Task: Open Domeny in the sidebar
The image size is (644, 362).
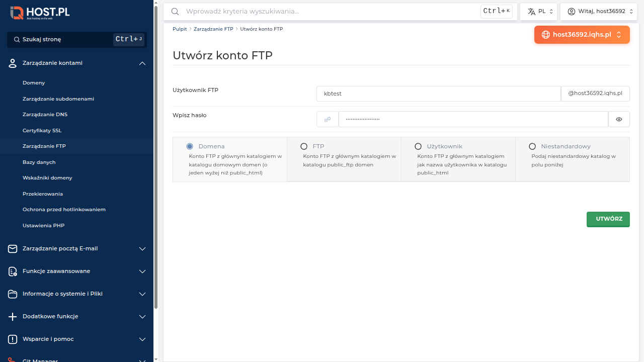Action: click(x=34, y=82)
